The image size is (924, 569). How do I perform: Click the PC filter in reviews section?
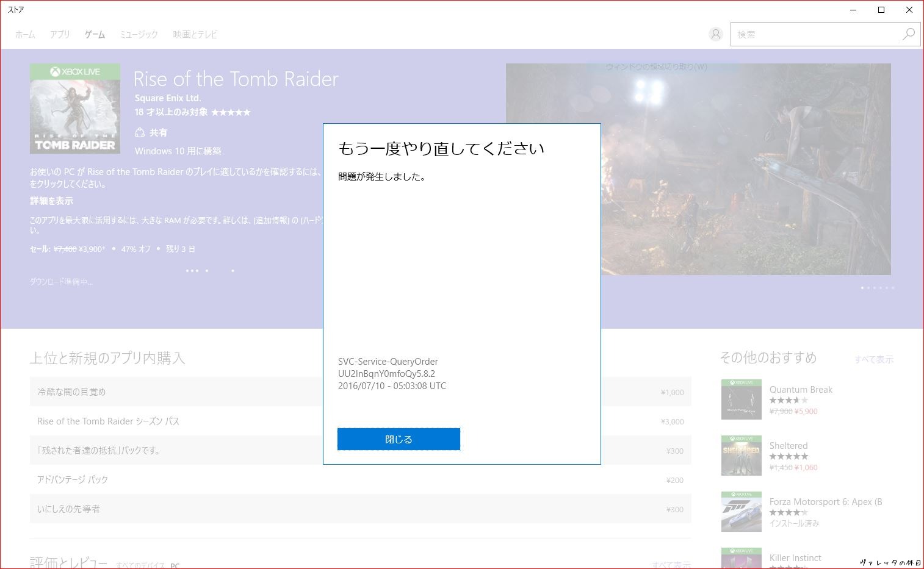[x=175, y=565]
